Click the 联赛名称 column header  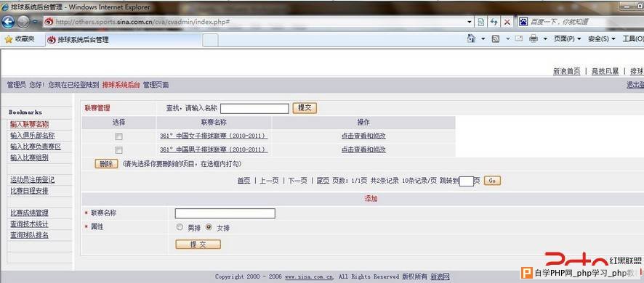pos(214,122)
